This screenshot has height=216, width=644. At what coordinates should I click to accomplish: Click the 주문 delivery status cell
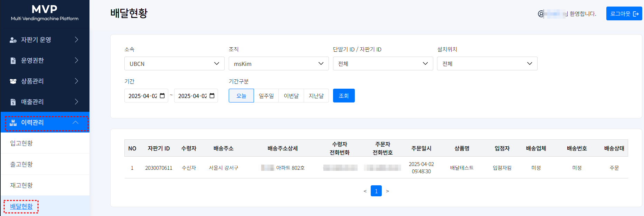pos(614,168)
